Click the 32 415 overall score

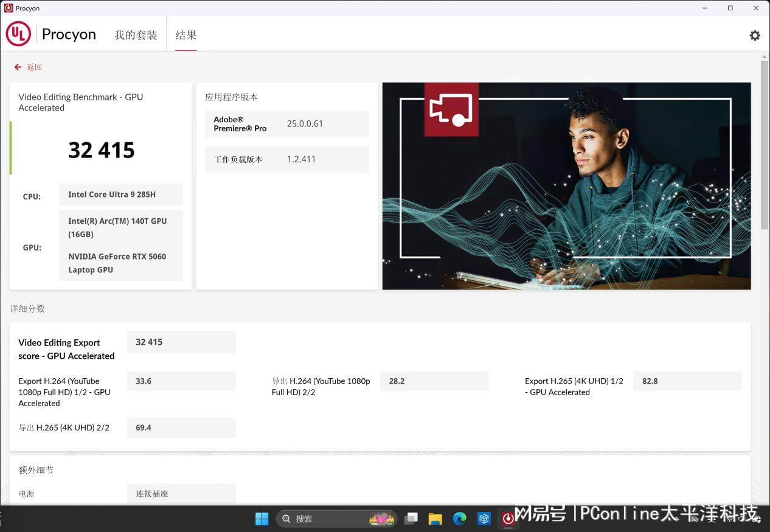click(x=101, y=150)
